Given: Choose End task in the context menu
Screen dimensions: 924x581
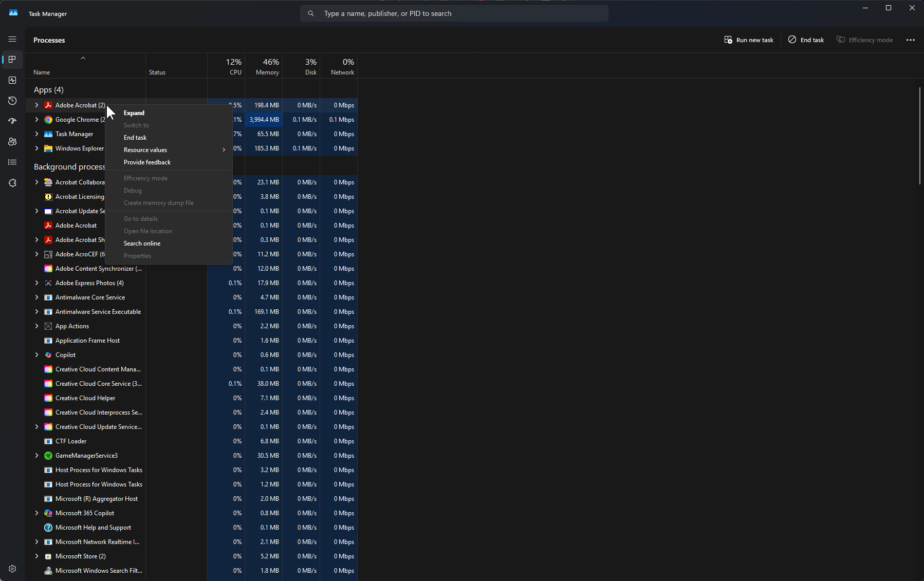Looking at the screenshot, I should [169, 138].
